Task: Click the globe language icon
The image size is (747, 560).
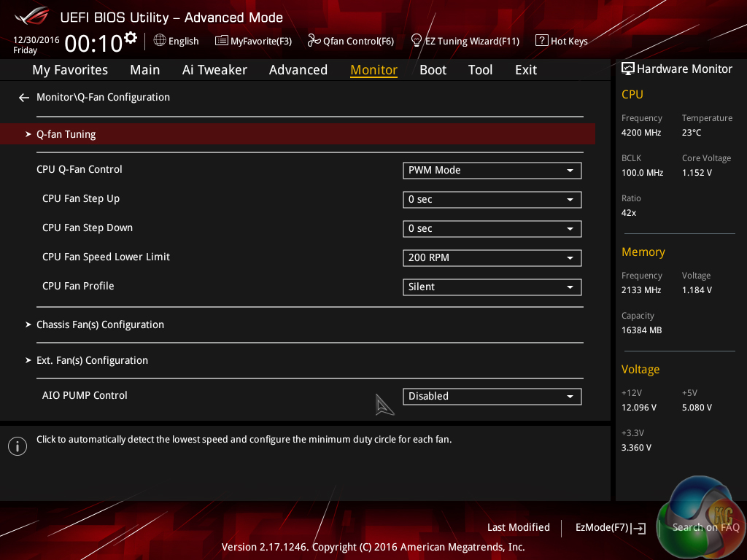Action: (160, 41)
